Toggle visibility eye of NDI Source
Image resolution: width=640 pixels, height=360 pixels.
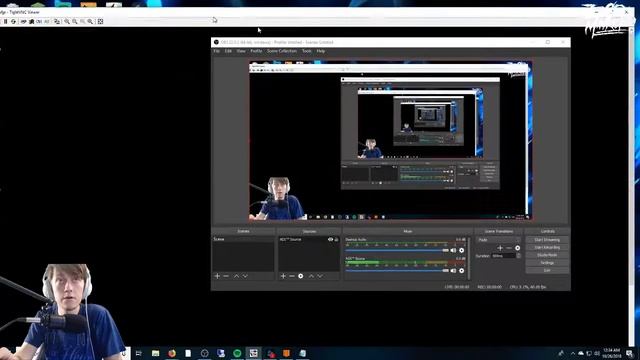tap(330, 240)
